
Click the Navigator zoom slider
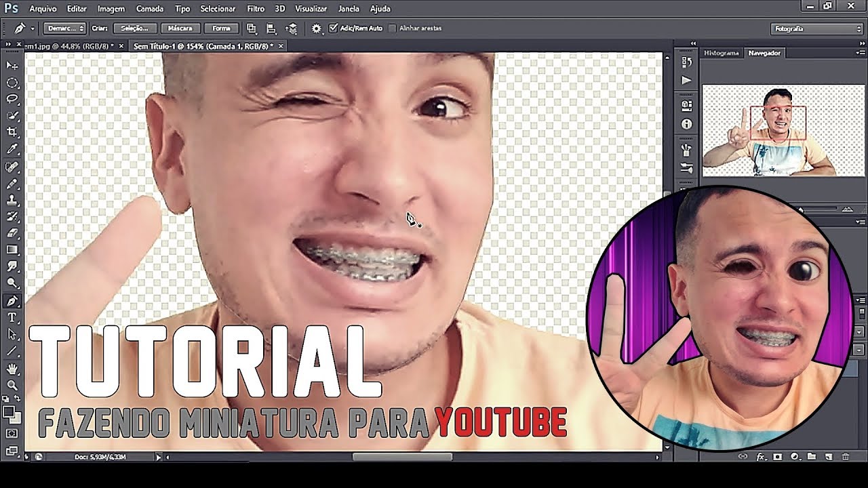pos(800,210)
